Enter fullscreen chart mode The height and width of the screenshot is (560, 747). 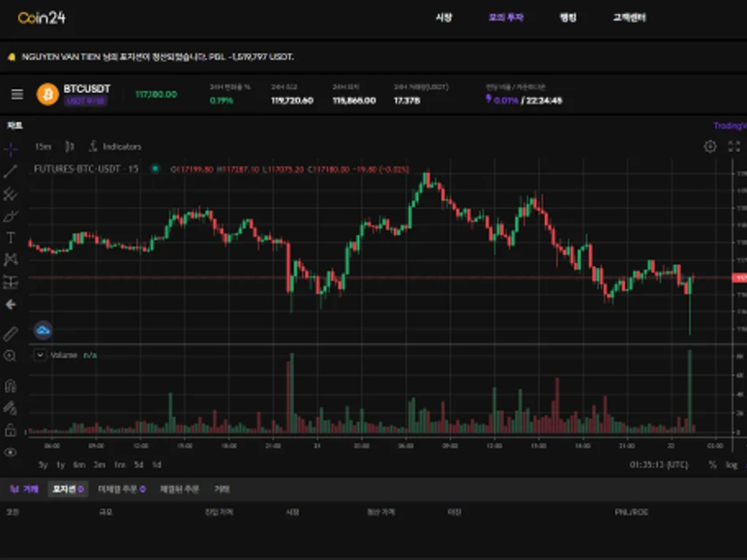[x=734, y=146]
